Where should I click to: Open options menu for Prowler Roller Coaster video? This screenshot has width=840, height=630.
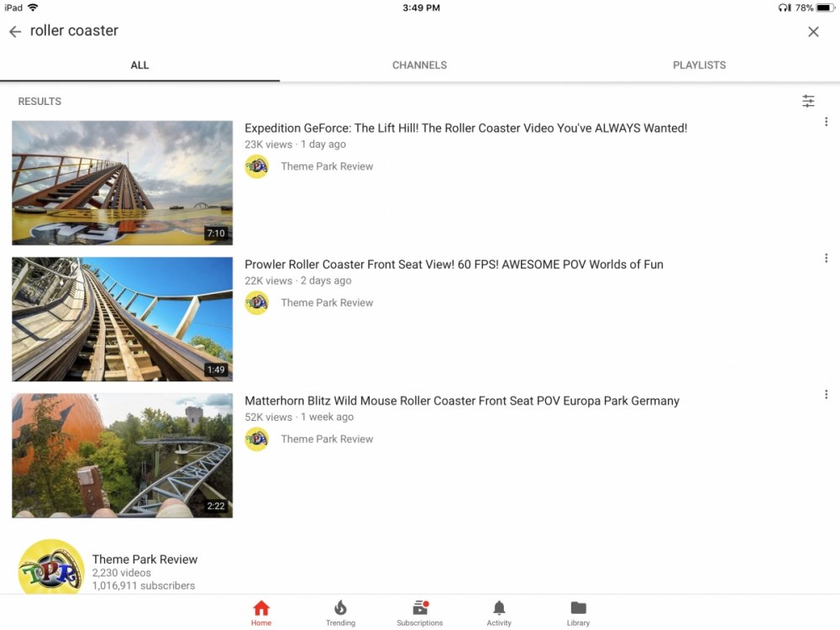[x=826, y=258]
